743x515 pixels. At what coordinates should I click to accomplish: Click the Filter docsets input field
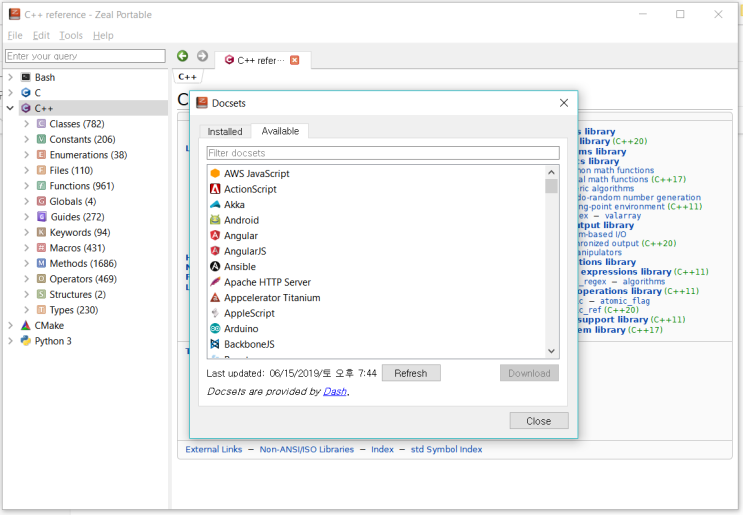383,153
